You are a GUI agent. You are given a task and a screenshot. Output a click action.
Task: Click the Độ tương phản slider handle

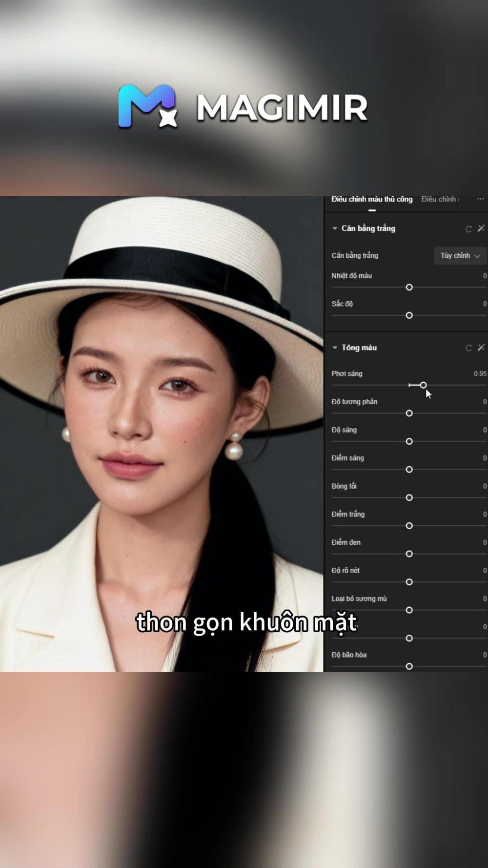409,413
